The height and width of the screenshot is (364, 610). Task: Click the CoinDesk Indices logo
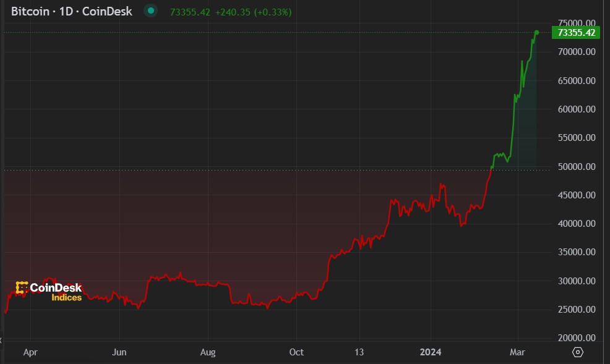pyautogui.click(x=49, y=292)
